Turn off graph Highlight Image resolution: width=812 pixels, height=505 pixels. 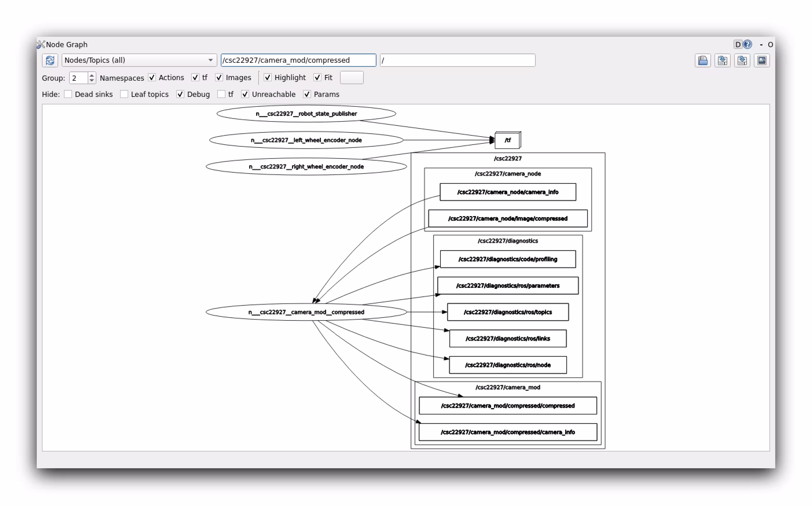(x=268, y=78)
